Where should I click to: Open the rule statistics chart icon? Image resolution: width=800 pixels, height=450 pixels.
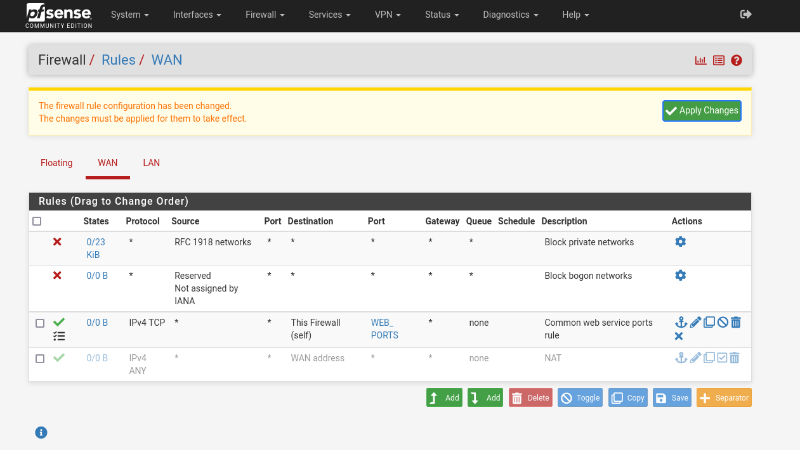point(701,60)
